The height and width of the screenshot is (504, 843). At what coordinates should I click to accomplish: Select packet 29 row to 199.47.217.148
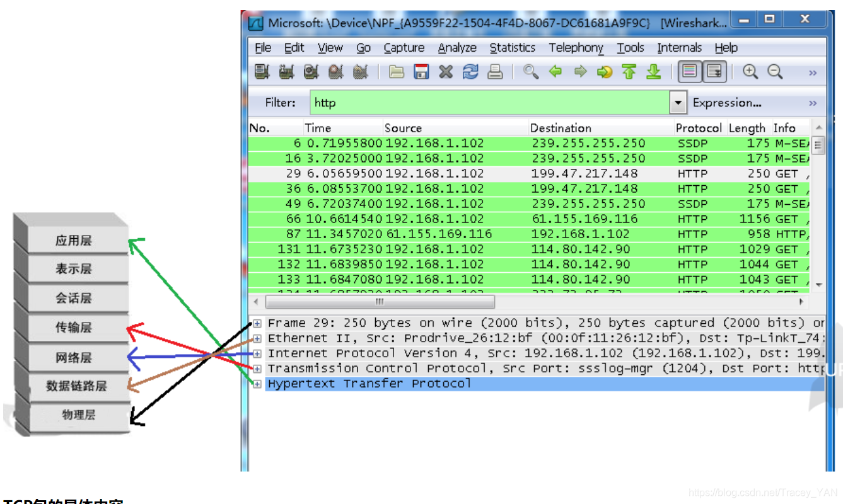point(529,173)
